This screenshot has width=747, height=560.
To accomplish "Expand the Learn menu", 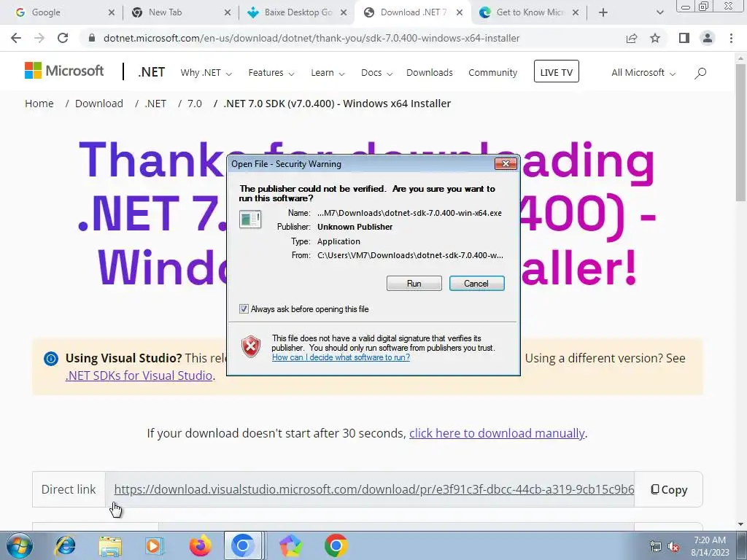I will click(x=328, y=73).
